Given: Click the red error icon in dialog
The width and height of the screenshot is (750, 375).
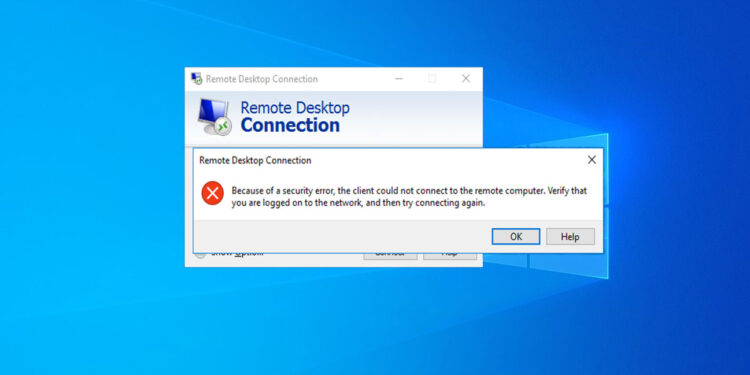Looking at the screenshot, I should [x=212, y=193].
